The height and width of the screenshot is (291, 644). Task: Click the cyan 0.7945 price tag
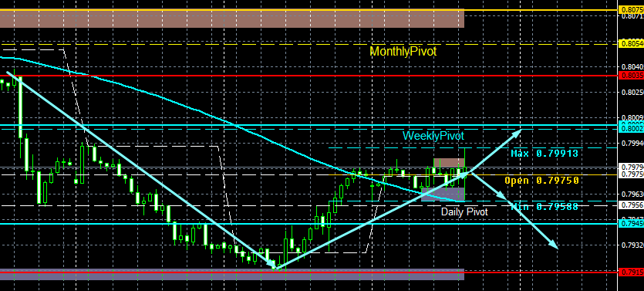click(631, 223)
